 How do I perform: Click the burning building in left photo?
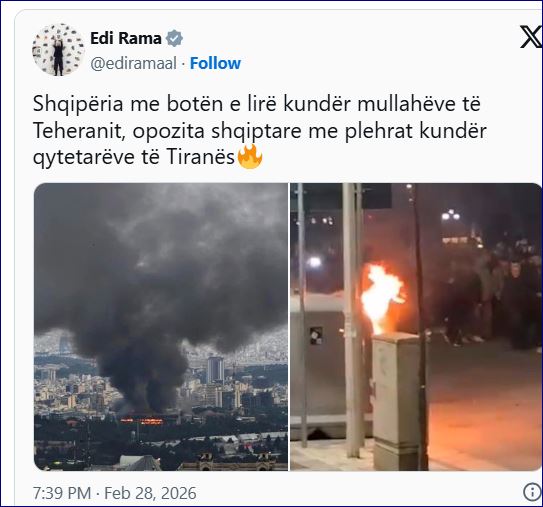142,421
